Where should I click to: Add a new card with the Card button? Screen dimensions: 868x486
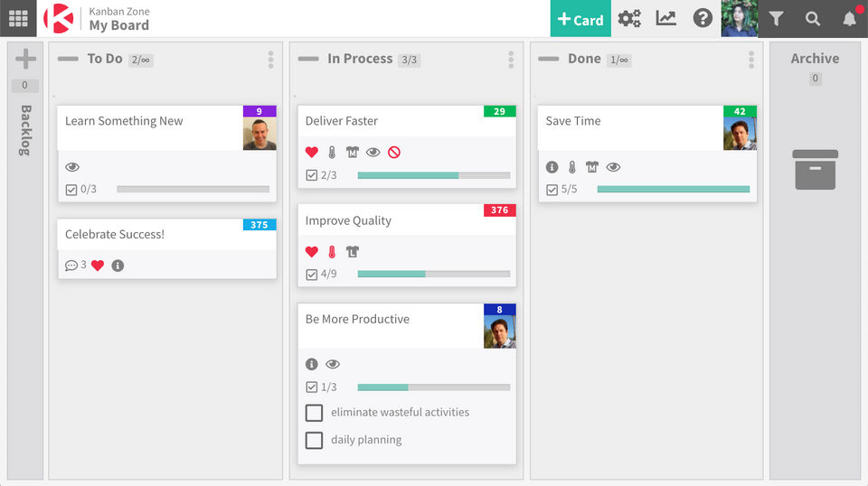pos(580,19)
